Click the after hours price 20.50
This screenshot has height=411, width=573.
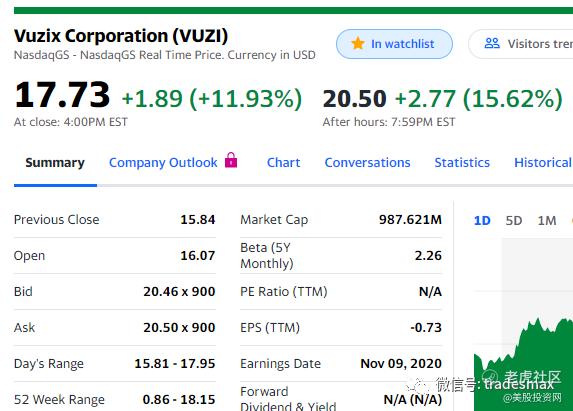coord(354,99)
